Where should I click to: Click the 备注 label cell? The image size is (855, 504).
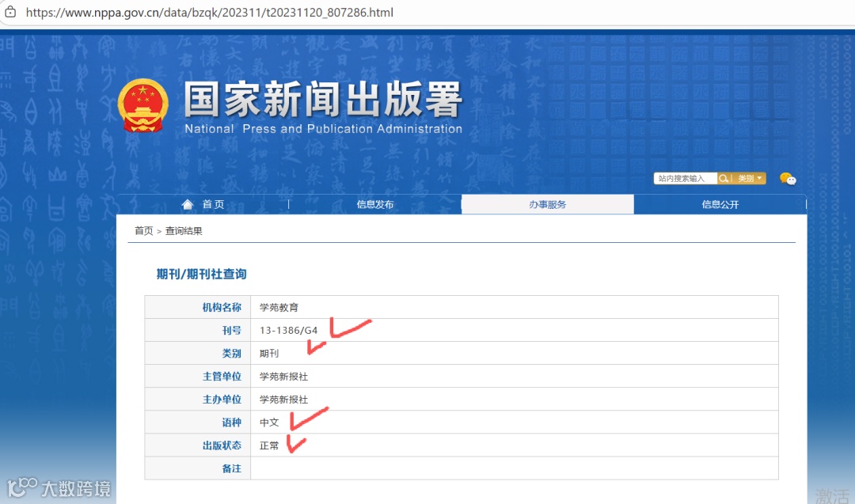(x=197, y=468)
